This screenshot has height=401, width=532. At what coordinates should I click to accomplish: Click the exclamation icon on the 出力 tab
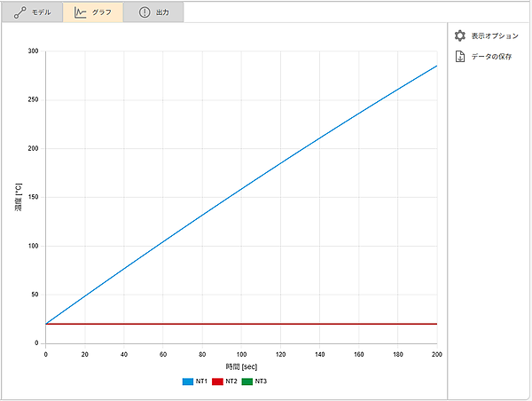[145, 12]
